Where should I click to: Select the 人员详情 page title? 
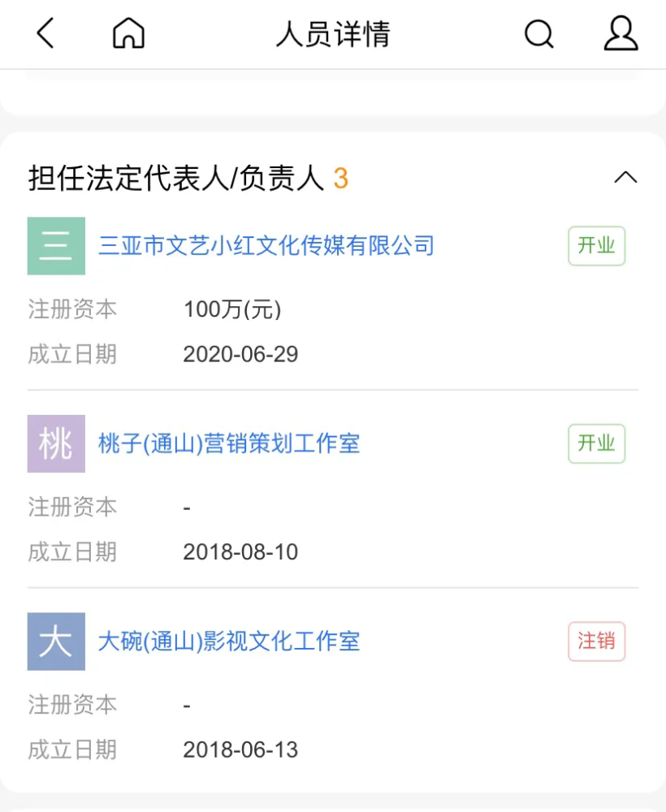tap(333, 34)
